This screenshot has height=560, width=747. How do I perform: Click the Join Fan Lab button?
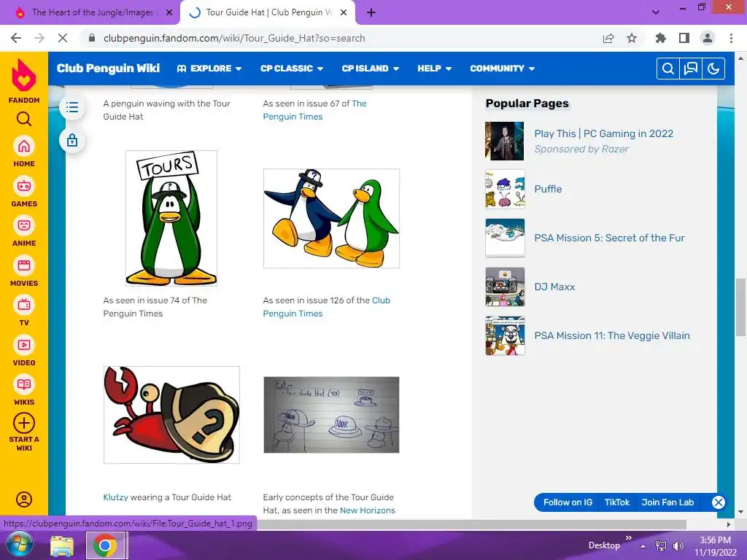tap(667, 502)
